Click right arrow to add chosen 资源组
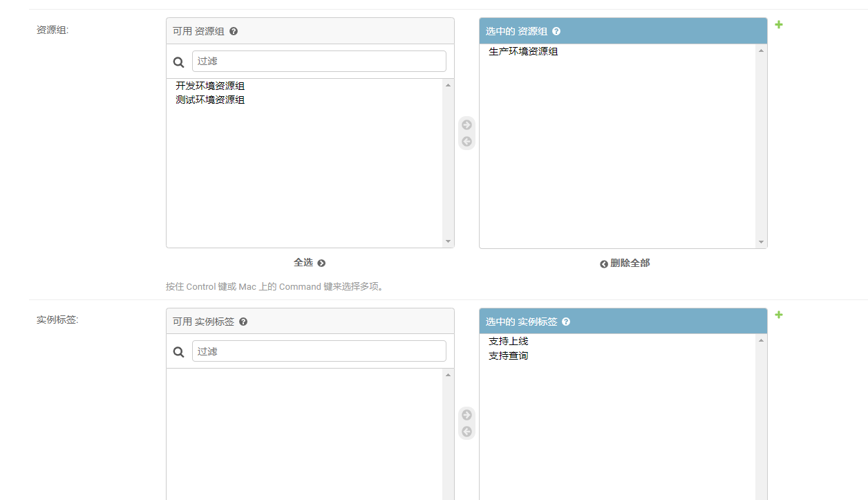The width and height of the screenshot is (868, 500). 466,125
